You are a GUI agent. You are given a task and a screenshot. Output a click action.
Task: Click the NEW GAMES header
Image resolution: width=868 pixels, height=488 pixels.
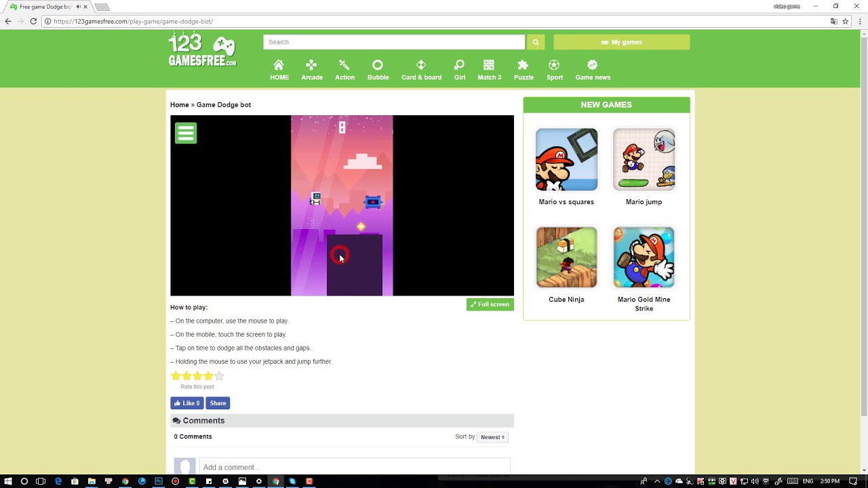click(x=606, y=105)
